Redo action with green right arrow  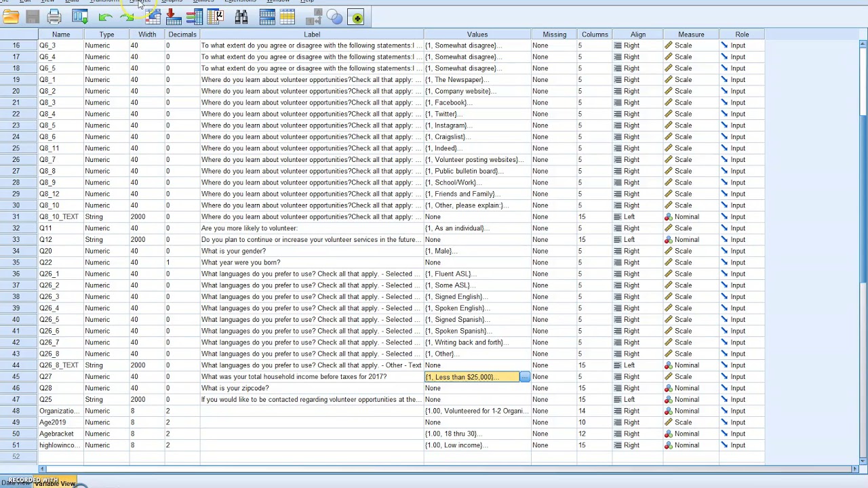[127, 17]
